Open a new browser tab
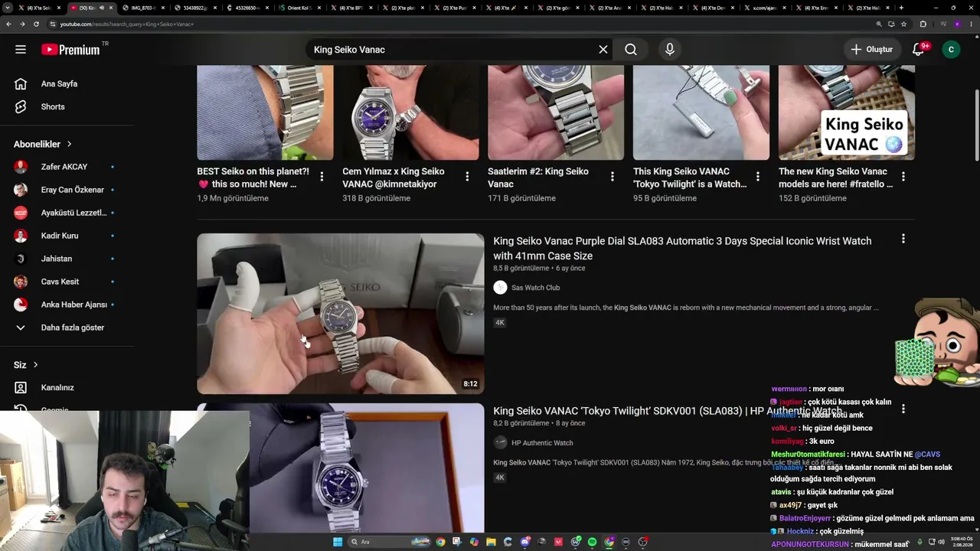The height and width of the screenshot is (551, 980). click(x=901, y=8)
